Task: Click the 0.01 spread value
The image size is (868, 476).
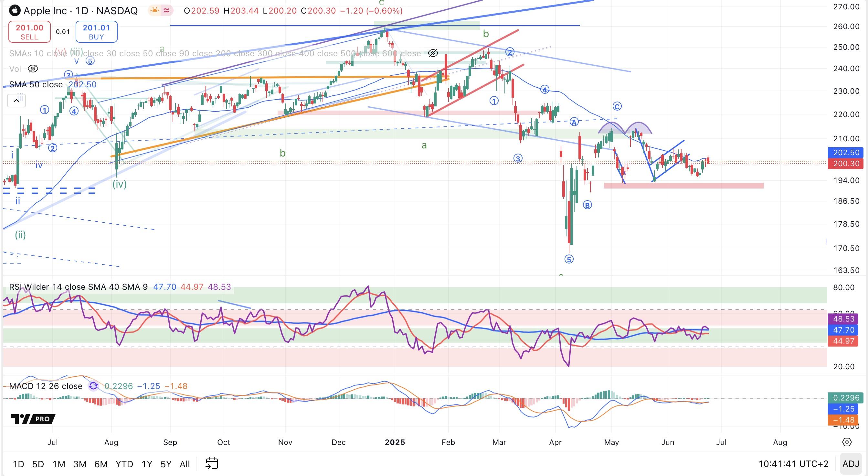Action: point(63,32)
